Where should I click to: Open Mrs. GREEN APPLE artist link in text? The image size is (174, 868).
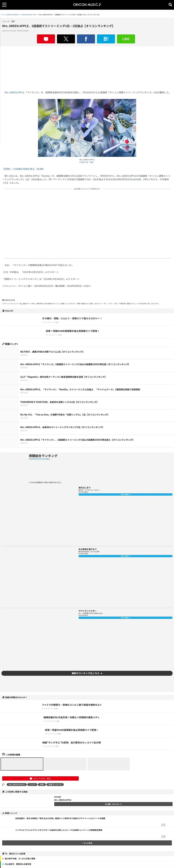click(x=14, y=92)
